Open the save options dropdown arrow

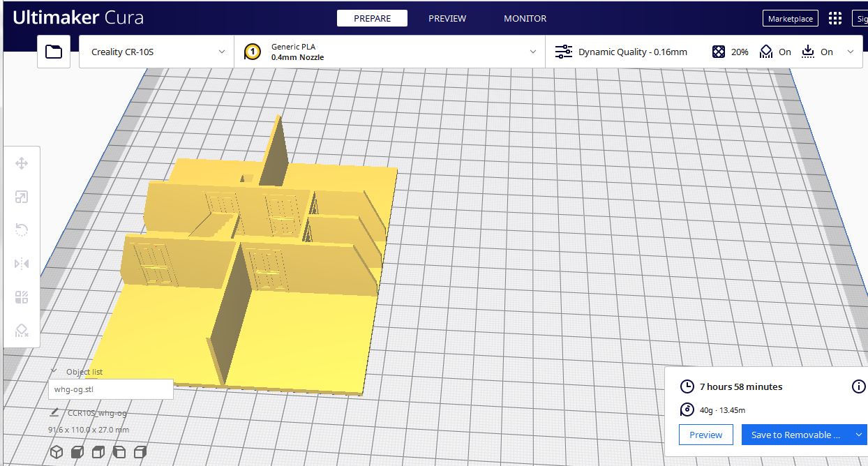click(858, 435)
